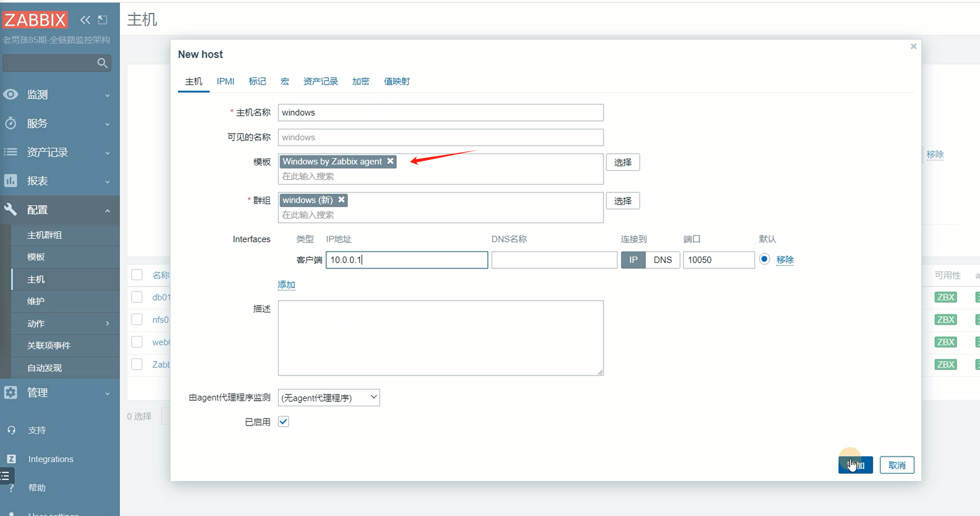The width and height of the screenshot is (980, 516).
Task: Expand the 资产记录 menu section
Action: click(x=107, y=153)
